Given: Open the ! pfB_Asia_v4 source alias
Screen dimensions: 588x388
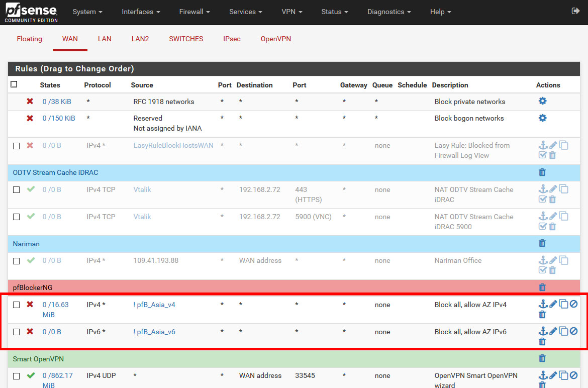Looking at the screenshot, I should point(154,305).
